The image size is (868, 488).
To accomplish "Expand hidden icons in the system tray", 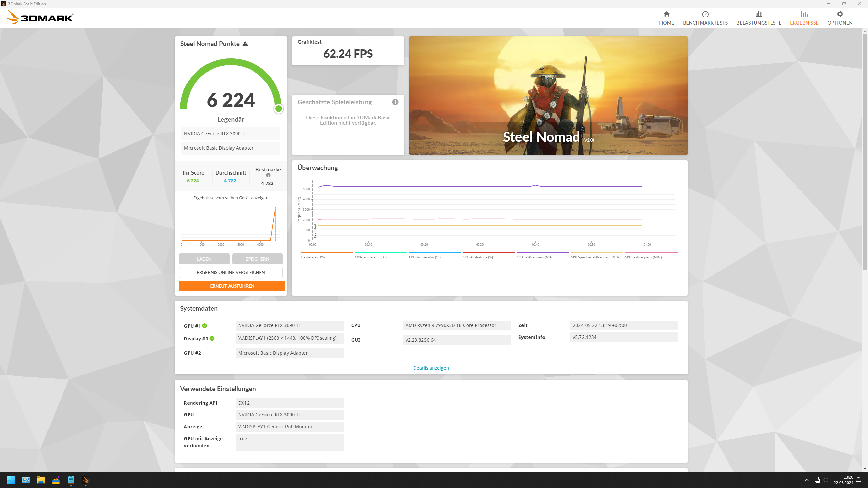I will pos(806,480).
